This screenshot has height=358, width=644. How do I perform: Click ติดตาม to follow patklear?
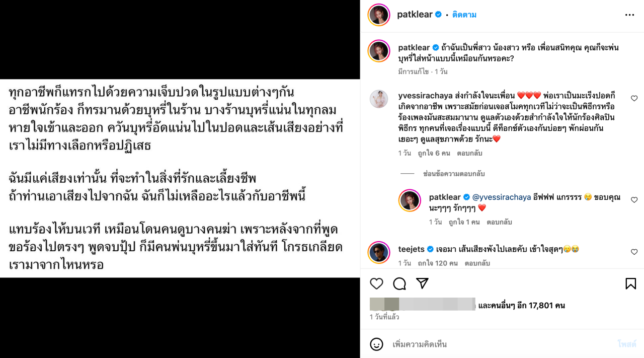[464, 15]
